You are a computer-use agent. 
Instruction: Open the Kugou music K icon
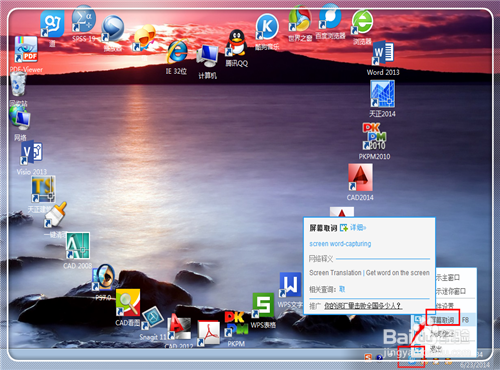coord(267,27)
